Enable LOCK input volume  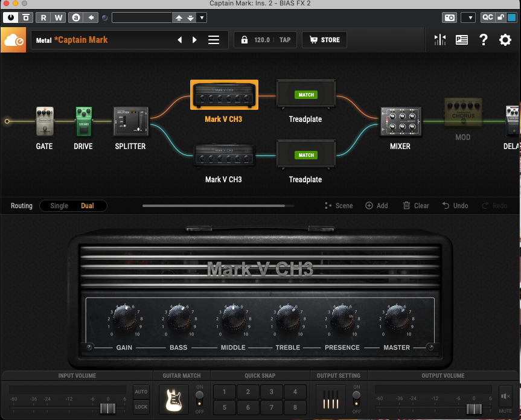click(x=141, y=407)
